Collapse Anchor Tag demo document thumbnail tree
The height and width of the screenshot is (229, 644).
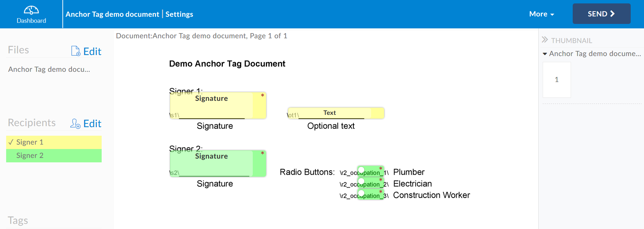545,54
